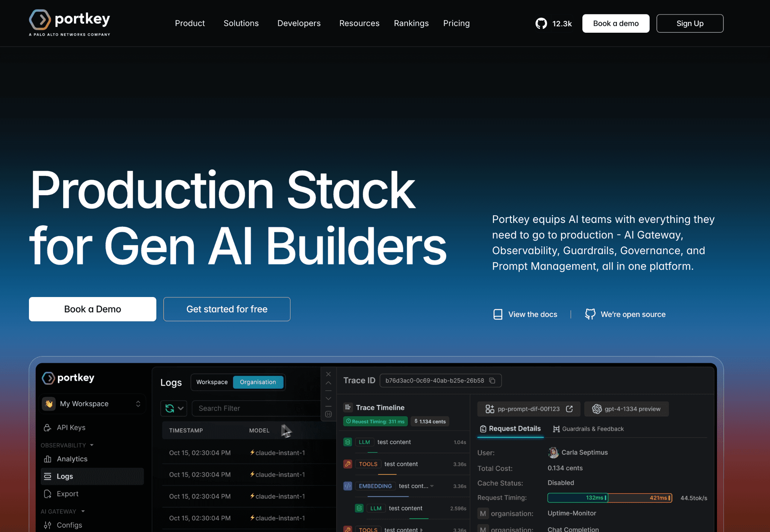Switch to the Guardrails & Feedback tab
Screen dimensions: 770x532
(x=588, y=429)
